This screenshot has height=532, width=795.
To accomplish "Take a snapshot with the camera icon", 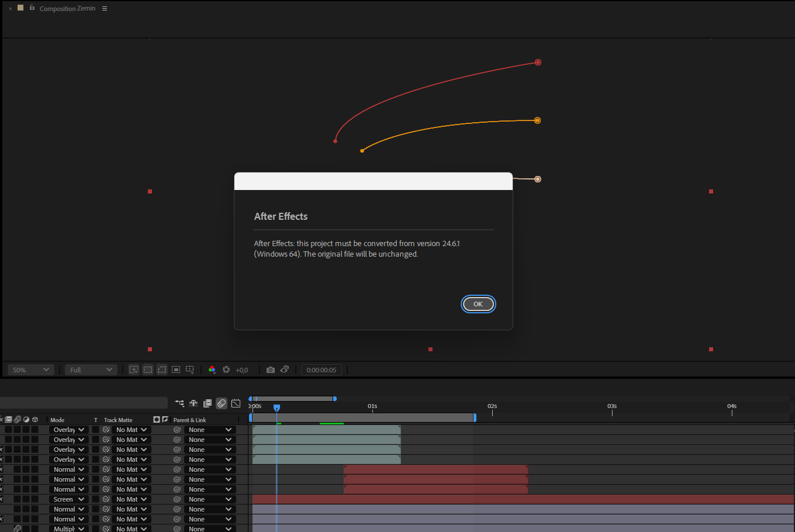I will point(270,370).
